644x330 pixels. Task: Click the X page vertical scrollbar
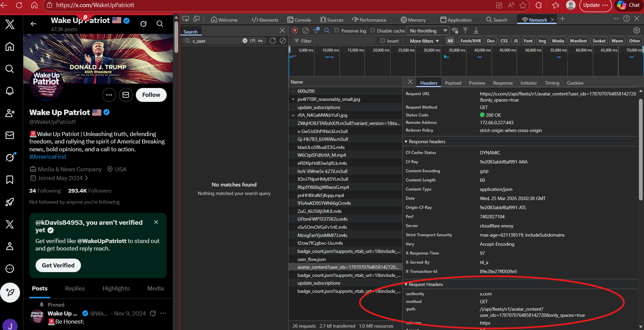click(x=176, y=37)
